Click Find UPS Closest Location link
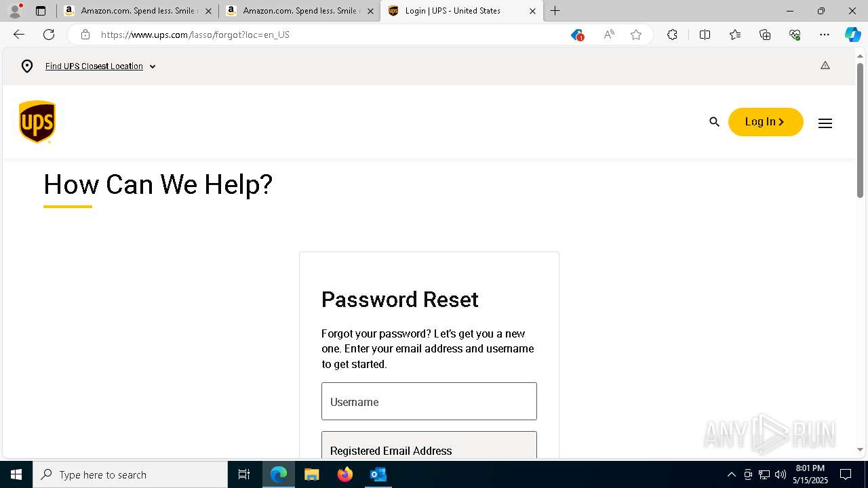This screenshot has height=488, width=868. [94, 66]
